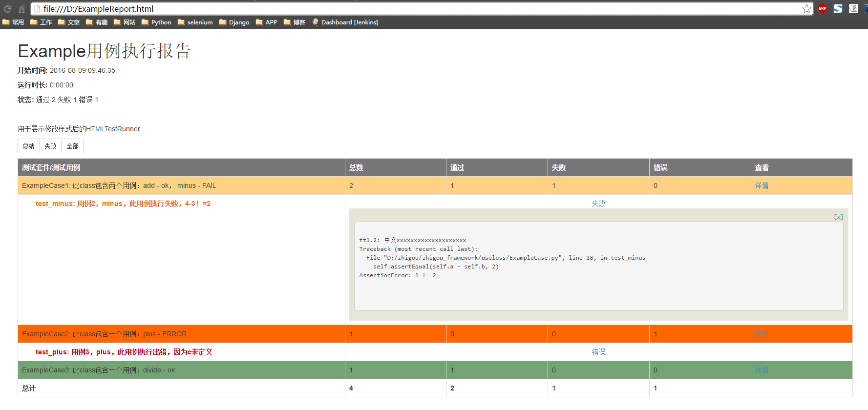Click the ExampleCase1 suite row title
Image resolution: width=868 pixels, height=410 pixels.
coord(119,185)
